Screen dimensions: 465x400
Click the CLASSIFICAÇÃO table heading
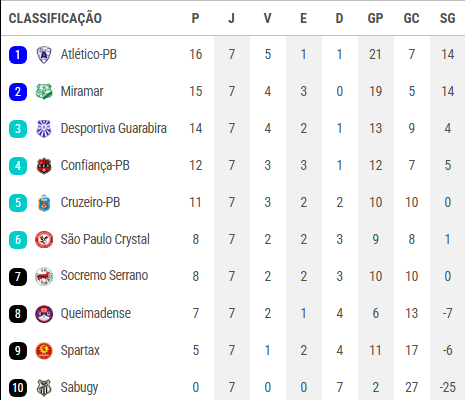tap(55, 18)
